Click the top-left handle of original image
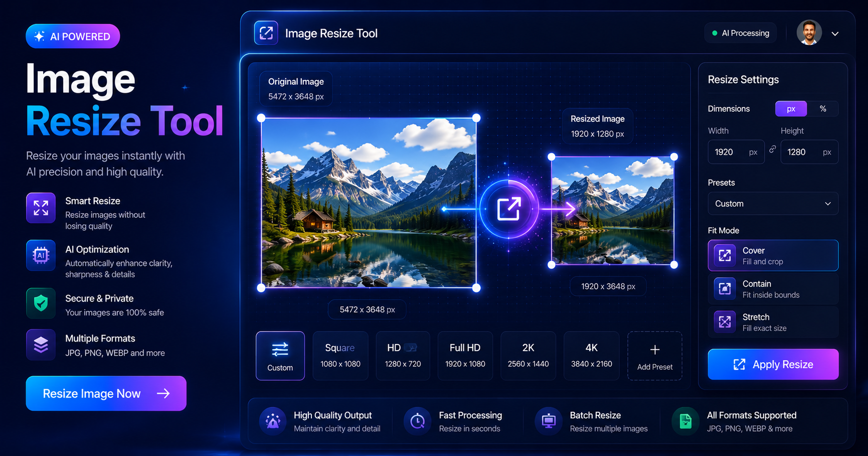 261,118
